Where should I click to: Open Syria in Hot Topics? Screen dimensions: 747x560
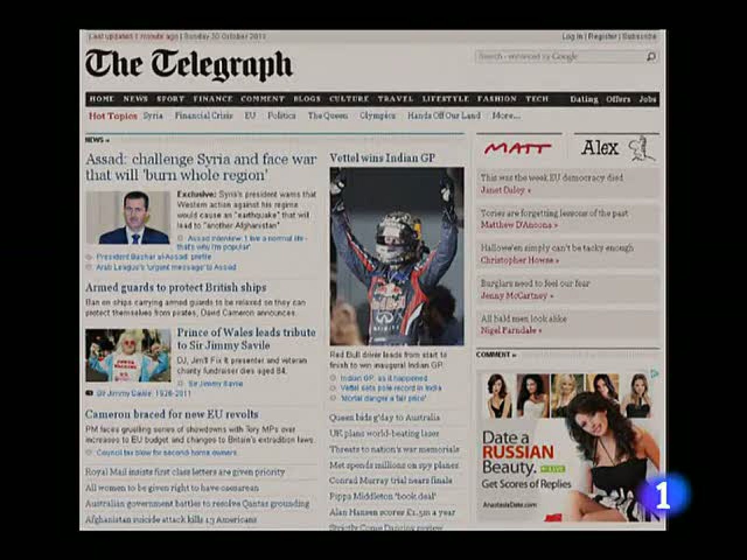pyautogui.click(x=153, y=116)
